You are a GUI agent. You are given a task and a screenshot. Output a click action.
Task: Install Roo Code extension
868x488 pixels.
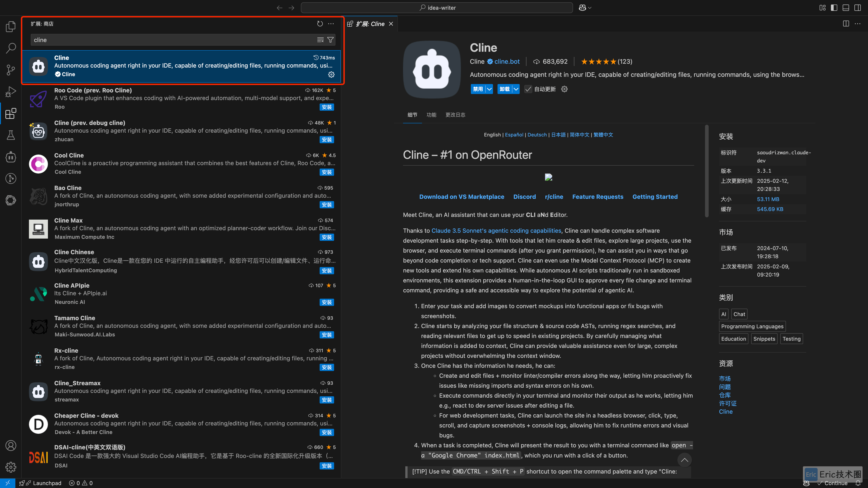(x=326, y=107)
